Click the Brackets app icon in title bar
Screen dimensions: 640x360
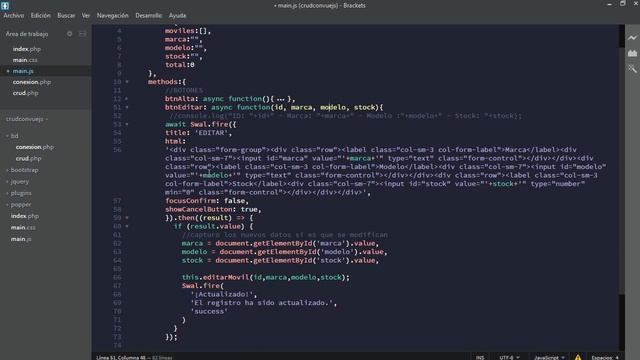click(x=5, y=5)
